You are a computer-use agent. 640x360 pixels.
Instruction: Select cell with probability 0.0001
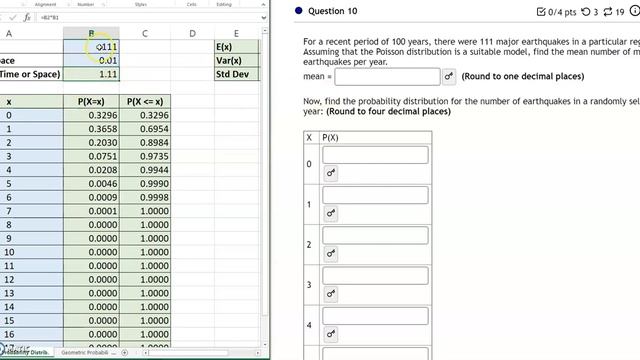[x=91, y=211]
